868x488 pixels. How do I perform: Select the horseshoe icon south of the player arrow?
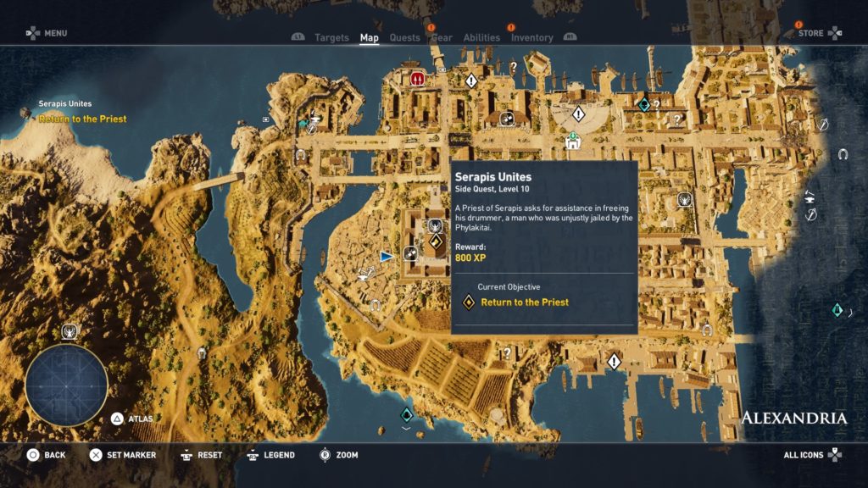click(x=376, y=305)
